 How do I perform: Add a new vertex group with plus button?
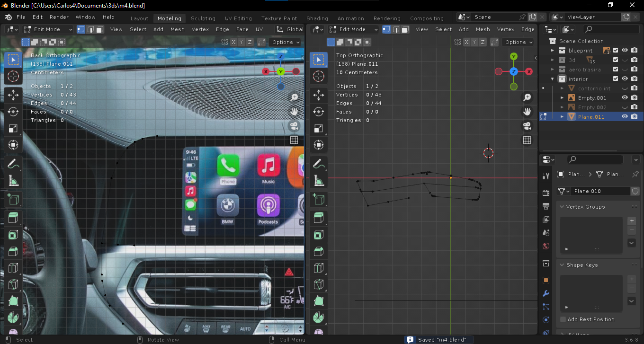click(x=632, y=221)
